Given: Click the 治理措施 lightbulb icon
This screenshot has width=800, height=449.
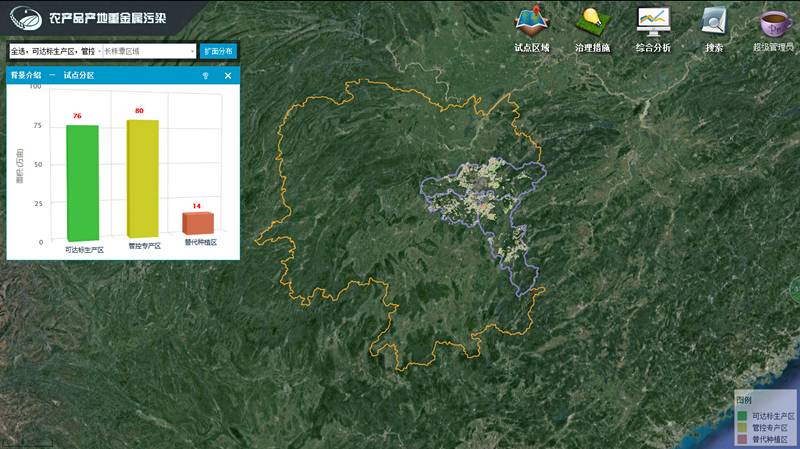Looking at the screenshot, I should coord(591,21).
